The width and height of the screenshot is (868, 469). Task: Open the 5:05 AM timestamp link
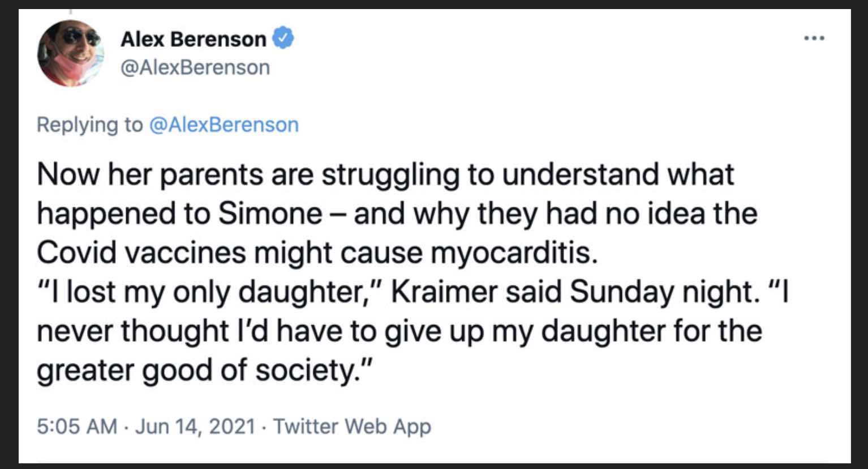(x=77, y=426)
